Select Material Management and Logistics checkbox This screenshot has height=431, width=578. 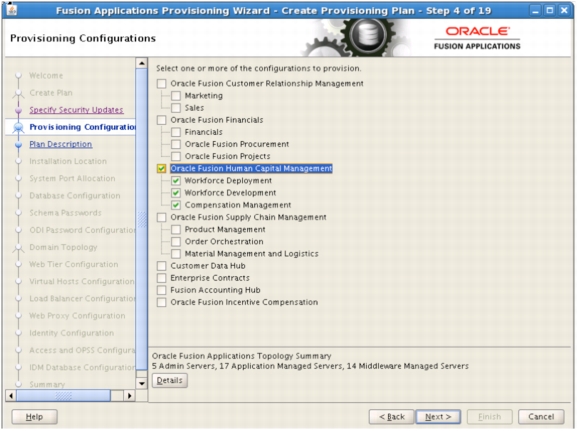[176, 254]
